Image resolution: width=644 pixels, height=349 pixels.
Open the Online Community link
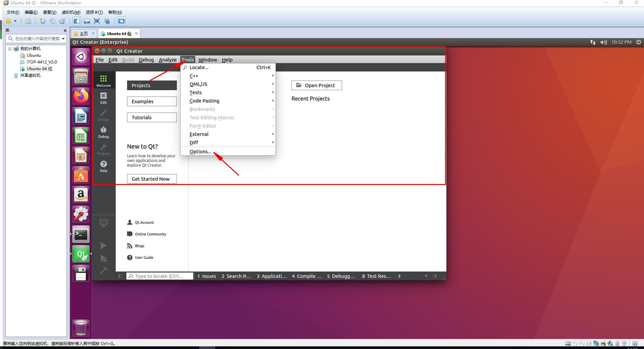(x=147, y=234)
